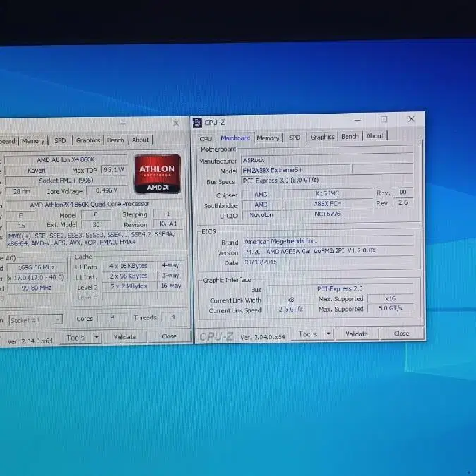Image resolution: width=476 pixels, height=476 pixels.
Task: Click the FM2A88X Extreme6+ model field
Action: click(x=296, y=170)
